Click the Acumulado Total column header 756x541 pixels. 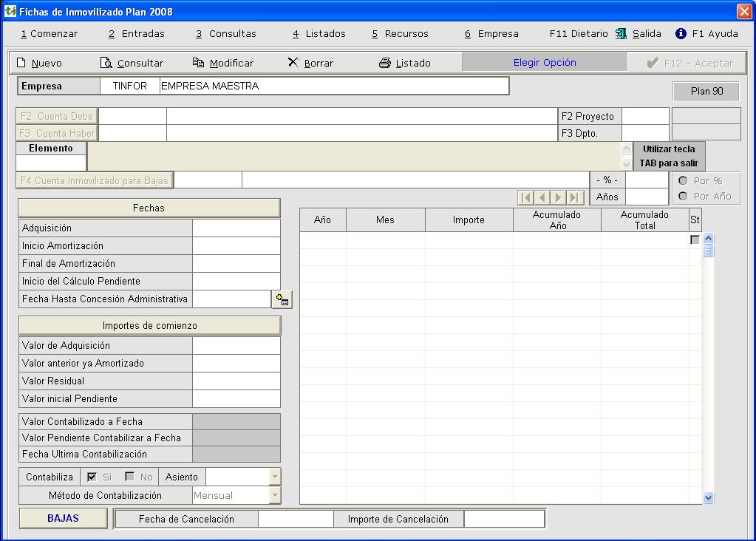[644, 220]
